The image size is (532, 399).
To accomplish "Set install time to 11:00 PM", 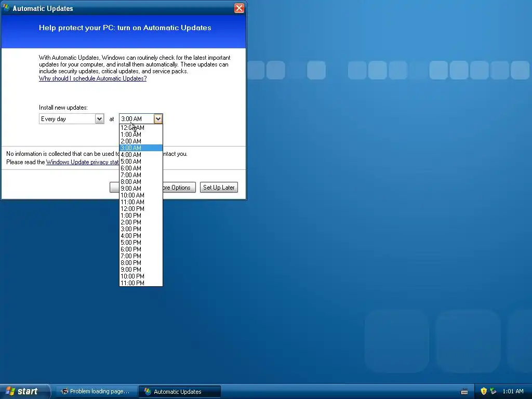I will pos(141,283).
